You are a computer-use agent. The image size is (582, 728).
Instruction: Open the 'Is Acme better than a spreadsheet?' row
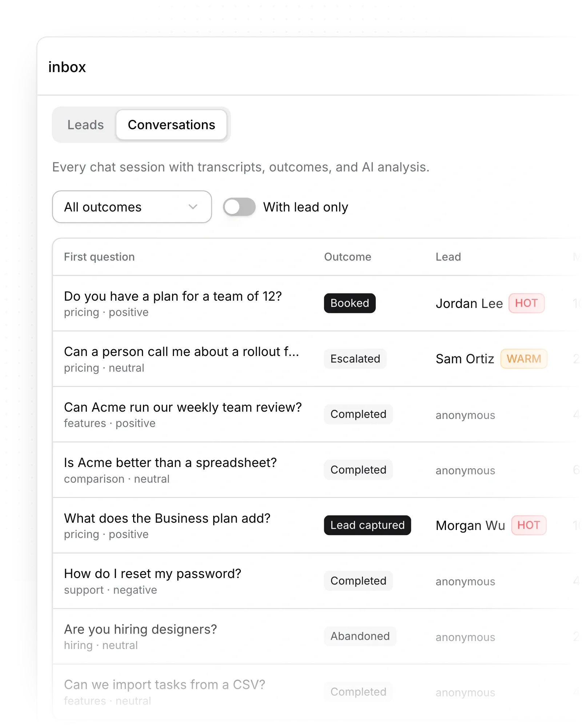coord(316,470)
